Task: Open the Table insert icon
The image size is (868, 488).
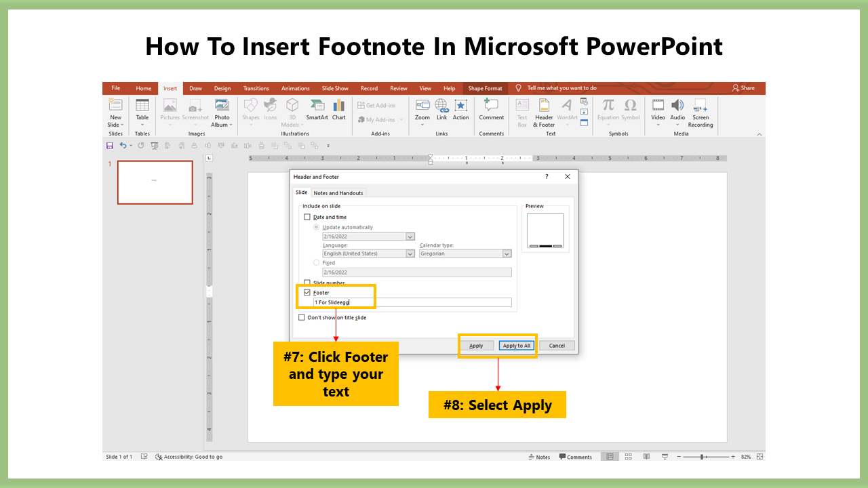Action: [142, 105]
